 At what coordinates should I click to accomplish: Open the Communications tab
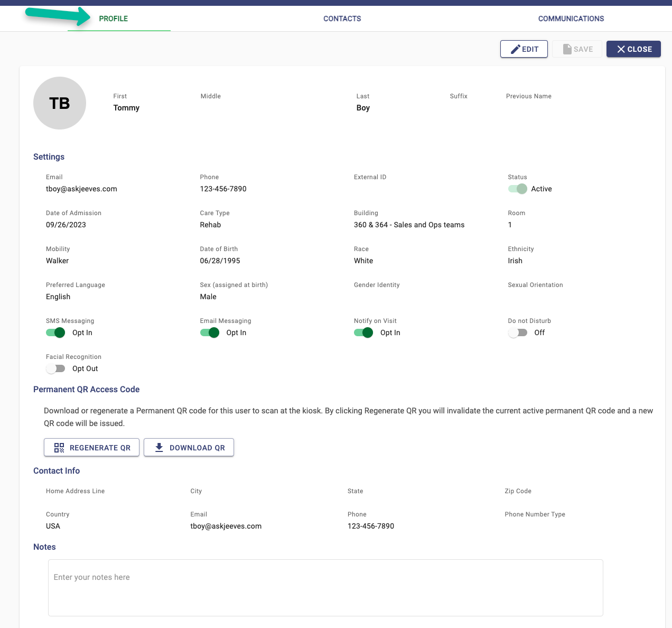point(571,19)
